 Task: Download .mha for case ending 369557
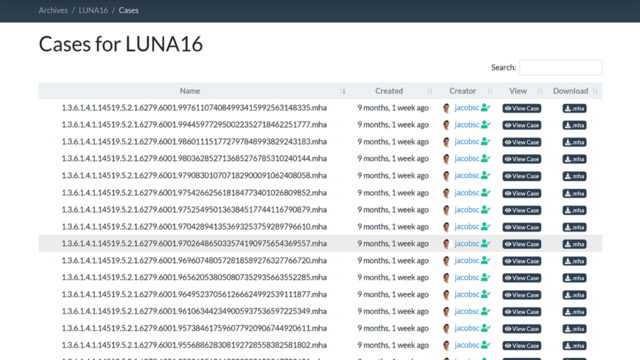[x=574, y=244]
